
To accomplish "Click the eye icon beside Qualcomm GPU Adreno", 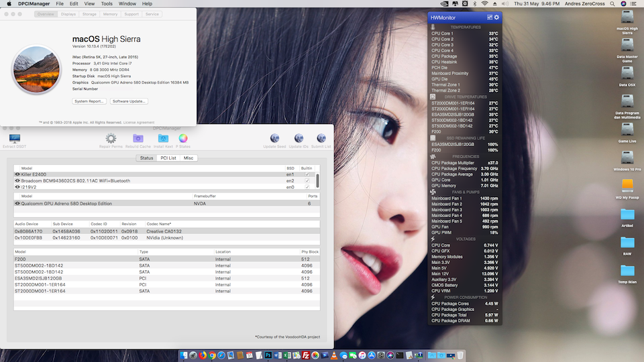I will [17, 203].
